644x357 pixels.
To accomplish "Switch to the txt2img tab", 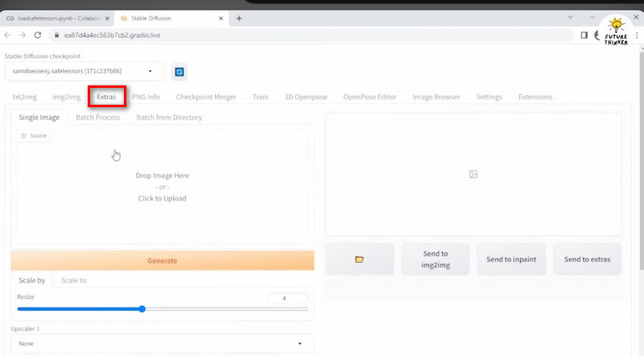I will (25, 97).
